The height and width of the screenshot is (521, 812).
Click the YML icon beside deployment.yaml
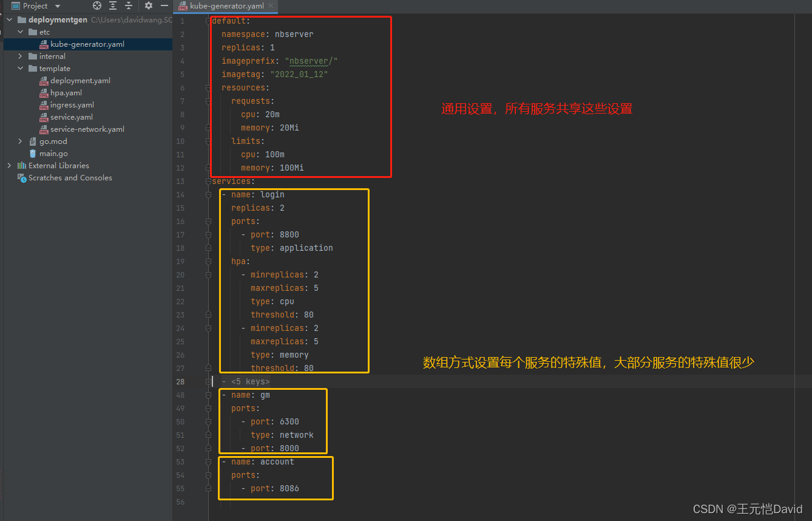[44, 81]
